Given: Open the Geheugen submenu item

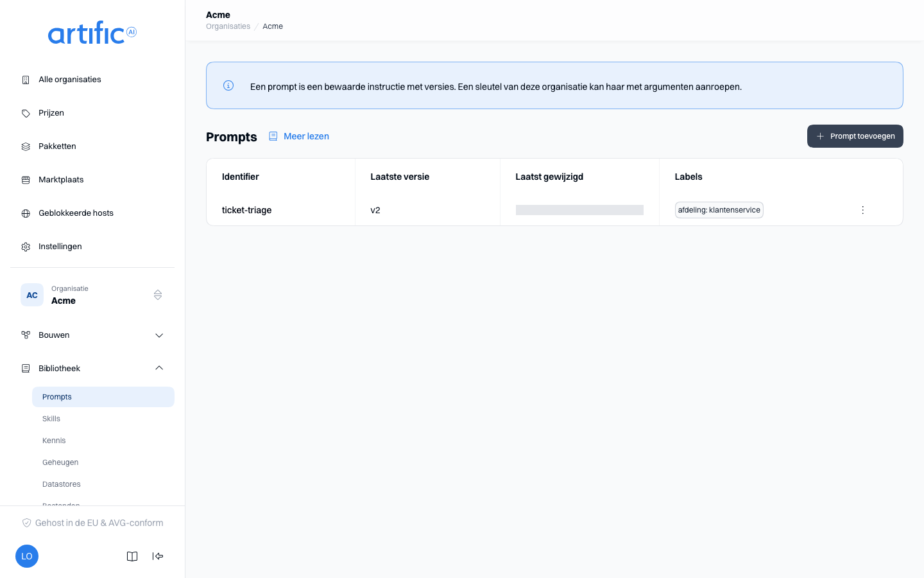Looking at the screenshot, I should coord(103,462).
